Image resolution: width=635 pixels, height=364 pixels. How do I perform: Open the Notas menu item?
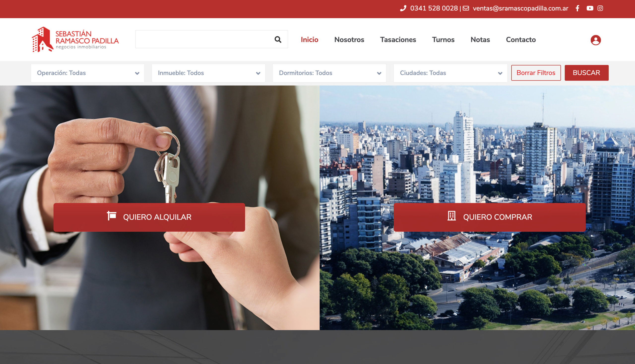point(480,39)
